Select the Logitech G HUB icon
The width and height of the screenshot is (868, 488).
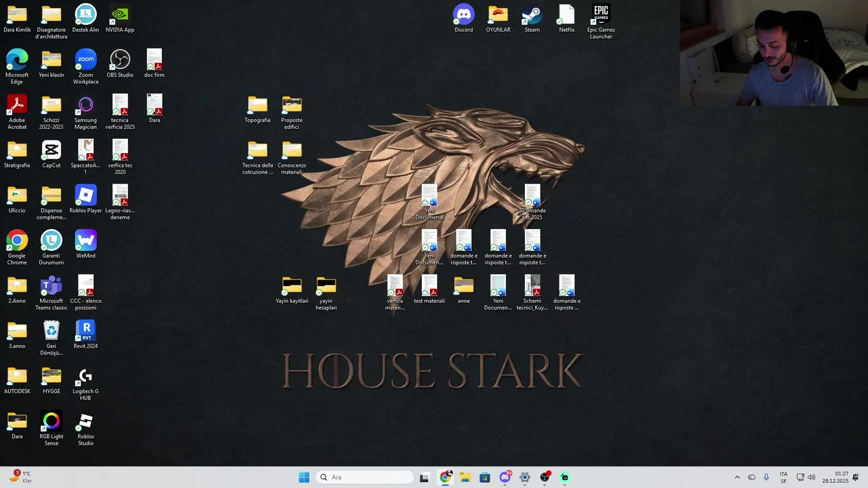pyautogui.click(x=85, y=383)
